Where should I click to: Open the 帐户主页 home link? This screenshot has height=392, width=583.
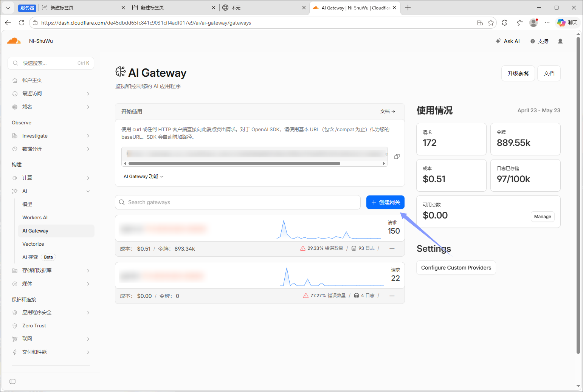point(32,80)
